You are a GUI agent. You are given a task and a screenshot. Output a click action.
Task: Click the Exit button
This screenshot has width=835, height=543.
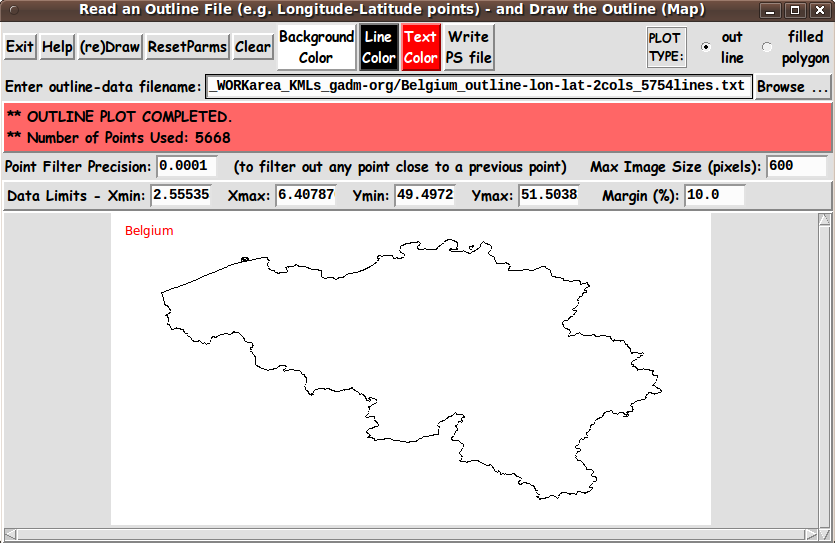click(20, 47)
